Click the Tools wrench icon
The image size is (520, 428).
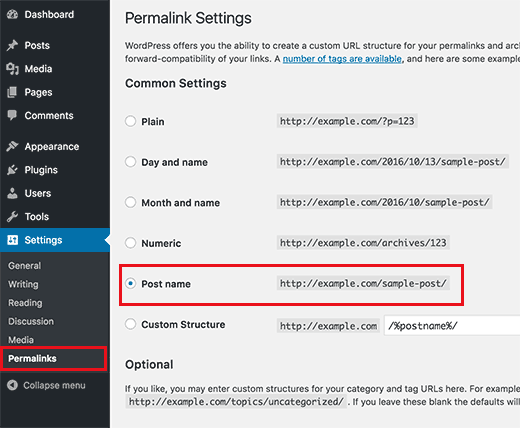[x=12, y=216]
